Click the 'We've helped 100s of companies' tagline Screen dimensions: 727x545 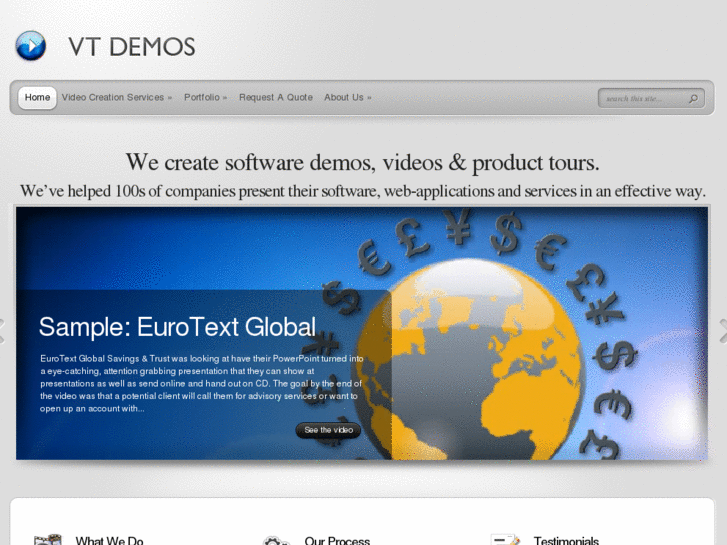(363, 191)
